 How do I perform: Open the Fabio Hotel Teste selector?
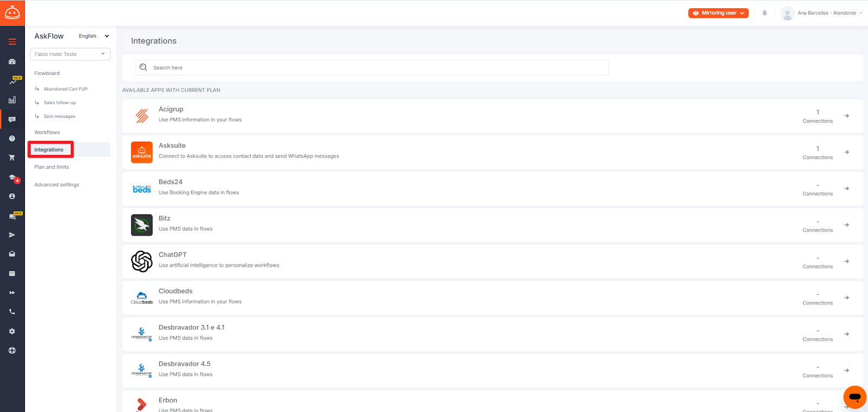point(70,54)
